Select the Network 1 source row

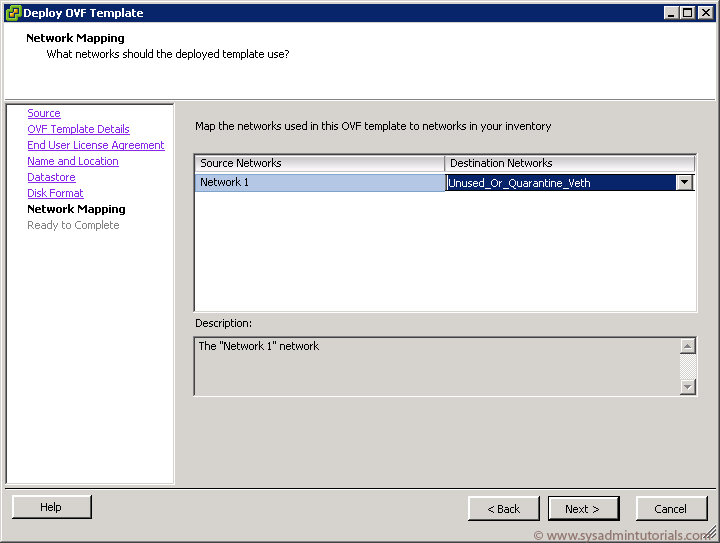point(320,183)
